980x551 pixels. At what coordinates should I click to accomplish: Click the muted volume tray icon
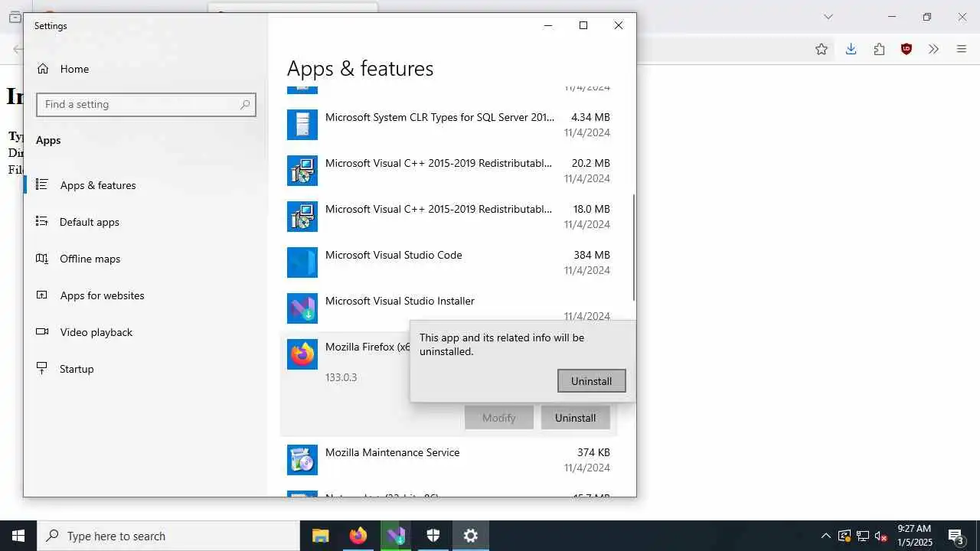point(881,536)
